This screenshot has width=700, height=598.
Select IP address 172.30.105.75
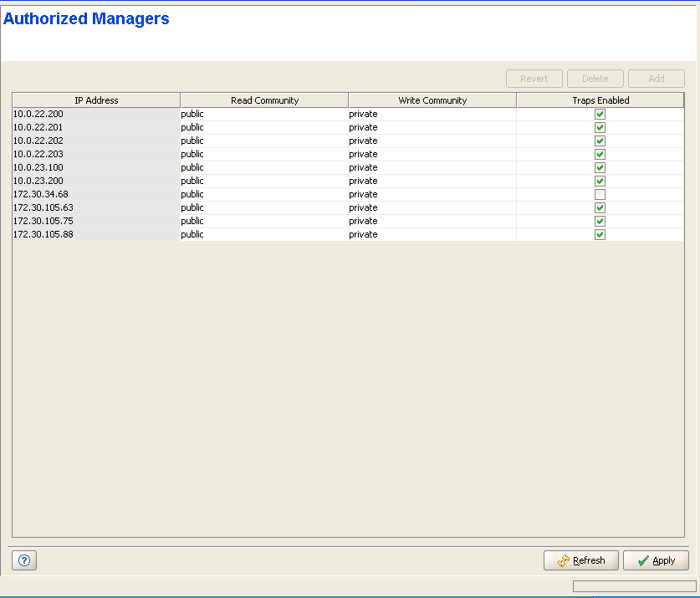click(95, 221)
